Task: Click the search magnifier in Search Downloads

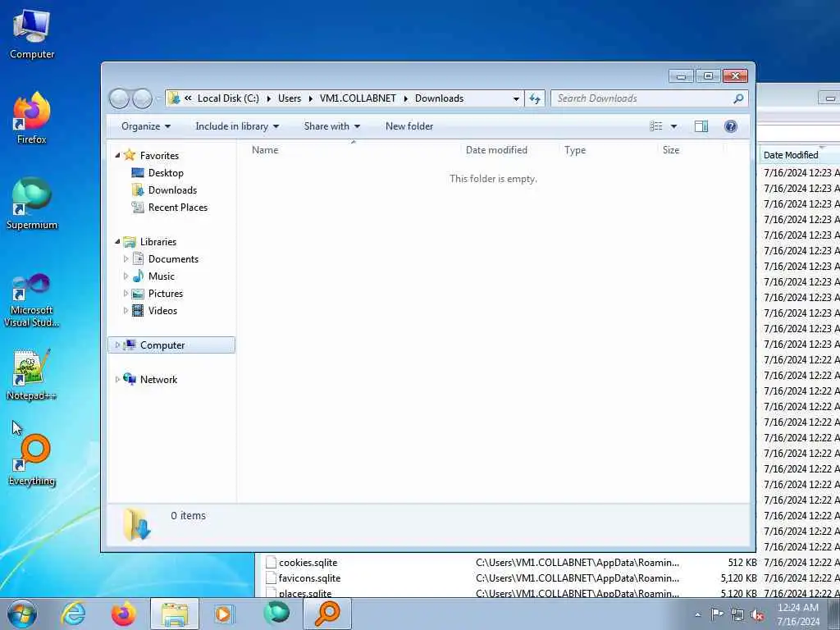Action: click(x=738, y=98)
